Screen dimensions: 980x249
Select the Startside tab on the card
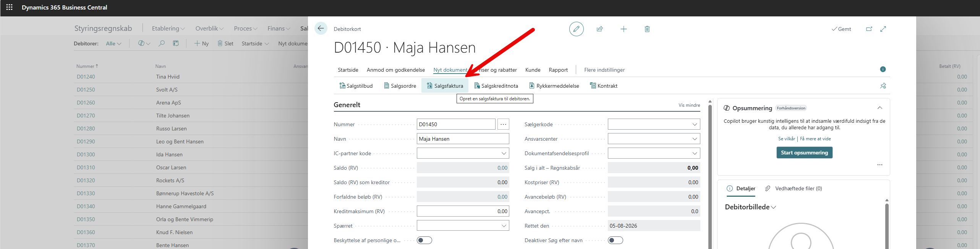[x=348, y=70]
